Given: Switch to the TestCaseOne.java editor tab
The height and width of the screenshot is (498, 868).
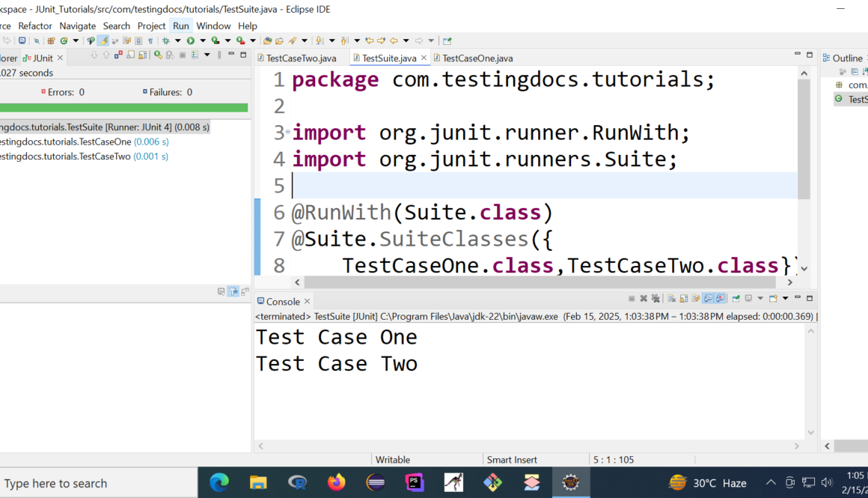Looking at the screenshot, I should (477, 58).
